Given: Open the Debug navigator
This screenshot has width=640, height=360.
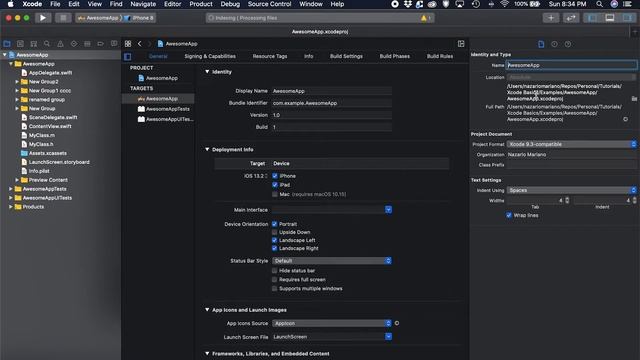Looking at the screenshot, I should tap(87, 44).
